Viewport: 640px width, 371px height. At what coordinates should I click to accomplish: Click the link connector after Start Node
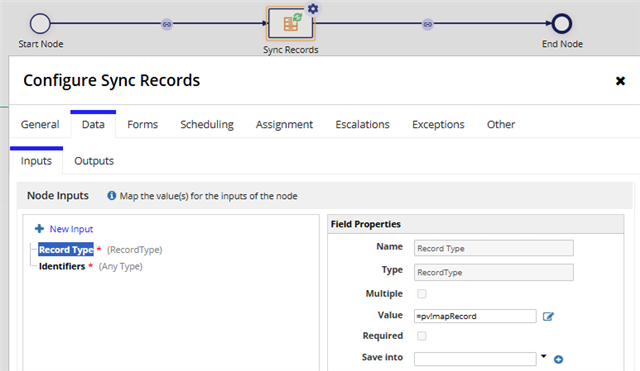point(167,24)
